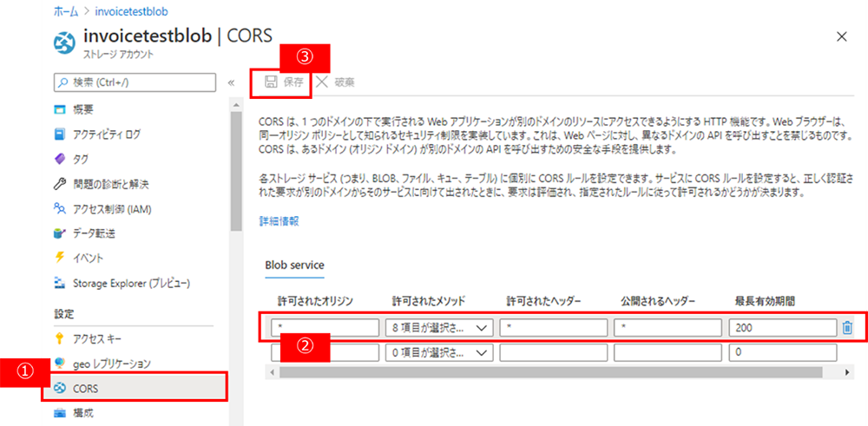Screen dimensions: 868x426
Task: Click the 破棄 discard X icon
Action: (x=322, y=82)
